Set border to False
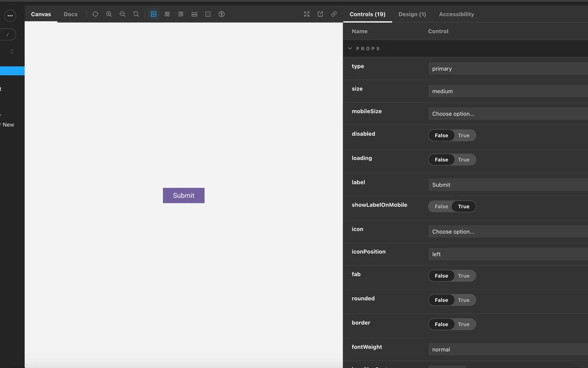This screenshot has height=368, width=588. 442,324
